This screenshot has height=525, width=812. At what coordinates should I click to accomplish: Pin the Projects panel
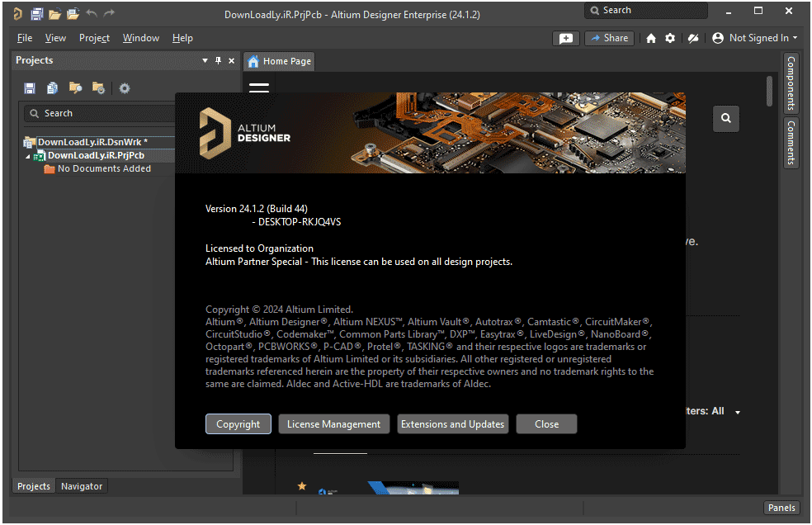pyautogui.click(x=216, y=60)
